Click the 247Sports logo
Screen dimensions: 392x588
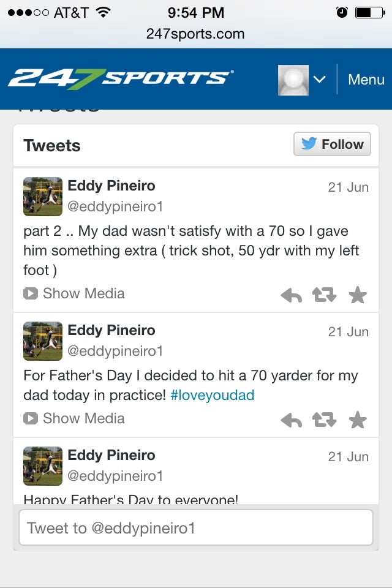[x=121, y=79]
